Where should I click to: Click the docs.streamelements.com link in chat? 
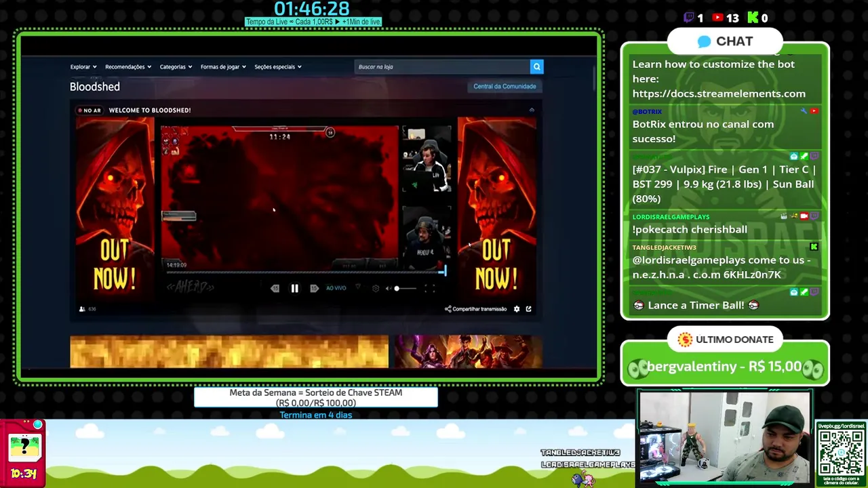coord(719,94)
